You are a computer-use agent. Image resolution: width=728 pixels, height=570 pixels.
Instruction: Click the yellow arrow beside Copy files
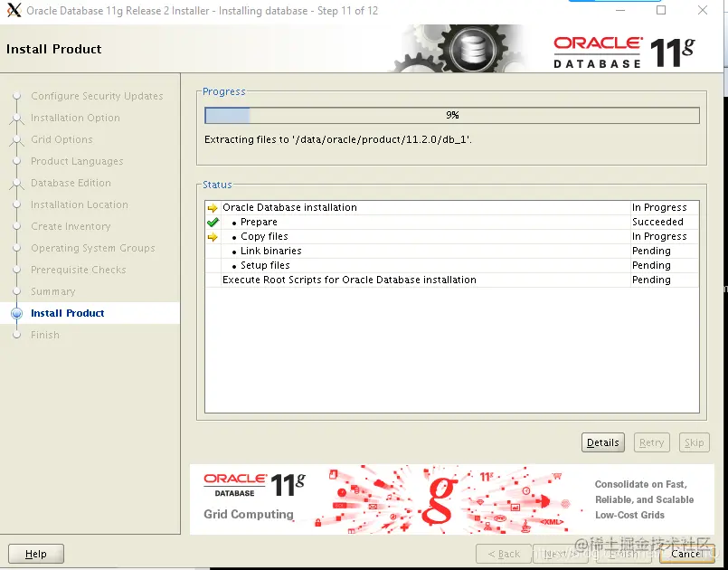coord(213,237)
